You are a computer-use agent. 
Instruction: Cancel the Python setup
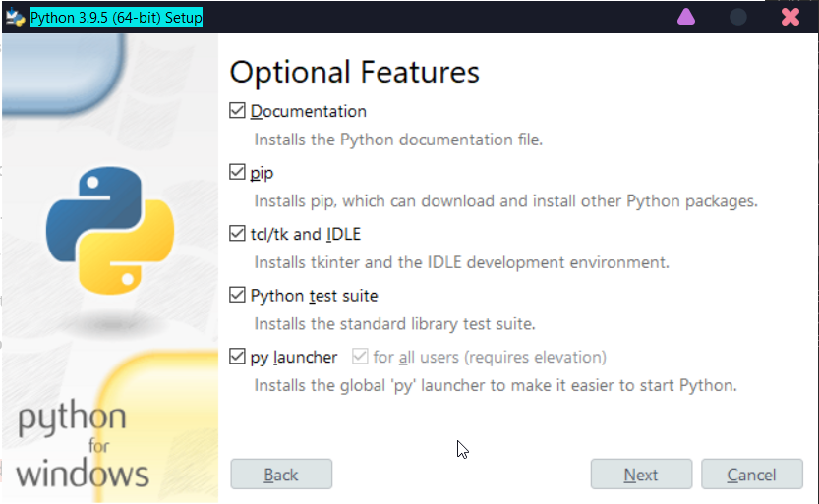tap(751, 474)
